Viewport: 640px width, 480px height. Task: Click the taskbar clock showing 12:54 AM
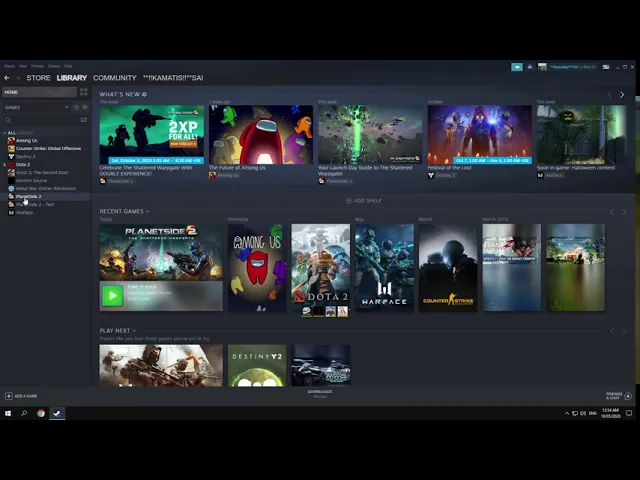pos(610,413)
